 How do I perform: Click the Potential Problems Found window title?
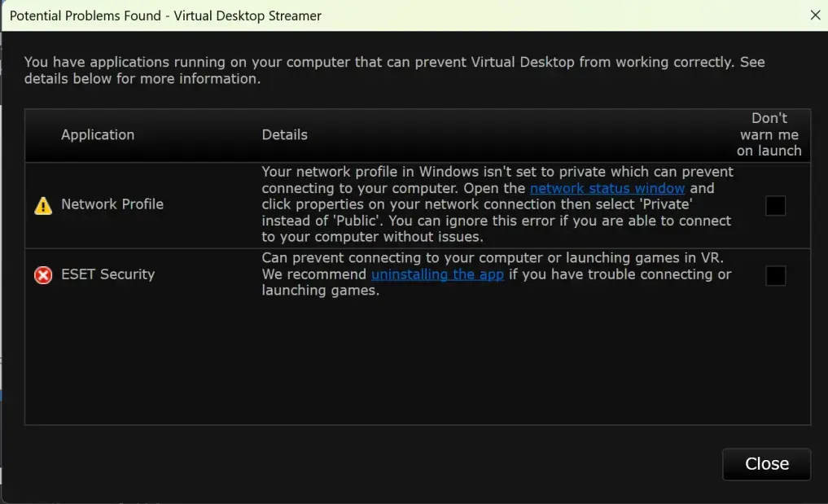pyautogui.click(x=165, y=15)
